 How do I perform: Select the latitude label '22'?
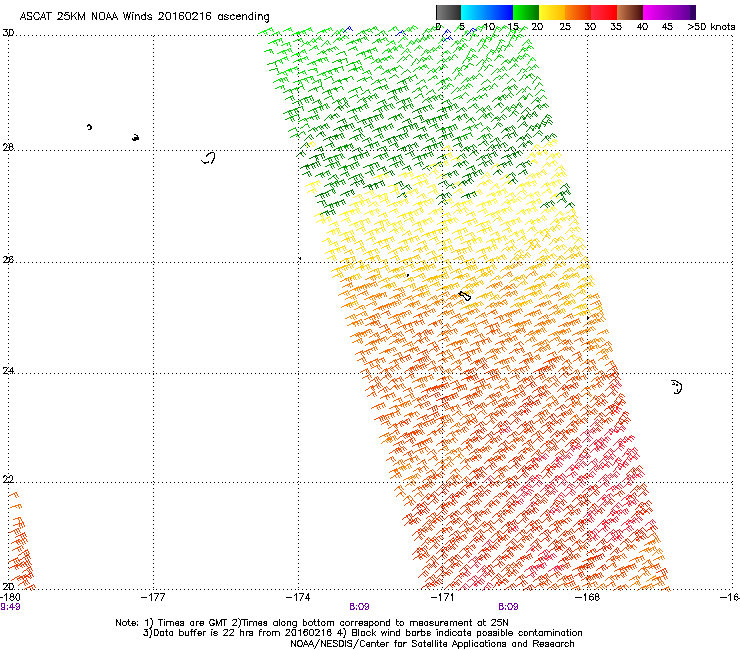click(8, 480)
